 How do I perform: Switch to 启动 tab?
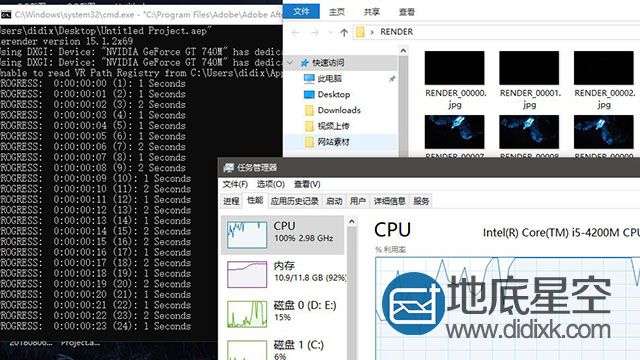pos(334,201)
